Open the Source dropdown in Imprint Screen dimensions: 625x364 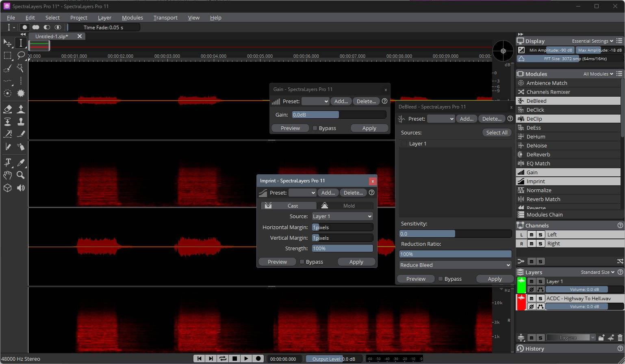(x=342, y=217)
